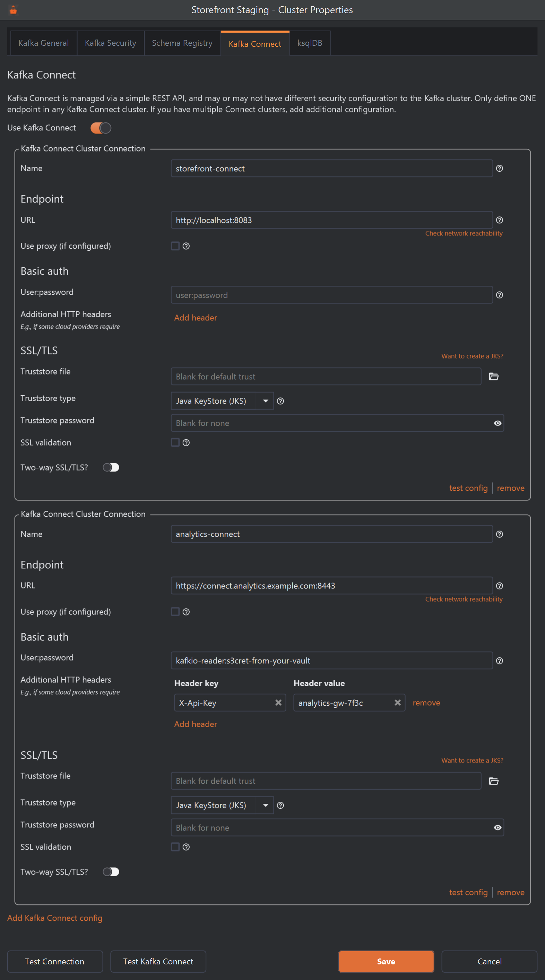Image resolution: width=545 pixels, height=980 pixels.
Task: Open the ksqlDB tab
Action: 310,43
